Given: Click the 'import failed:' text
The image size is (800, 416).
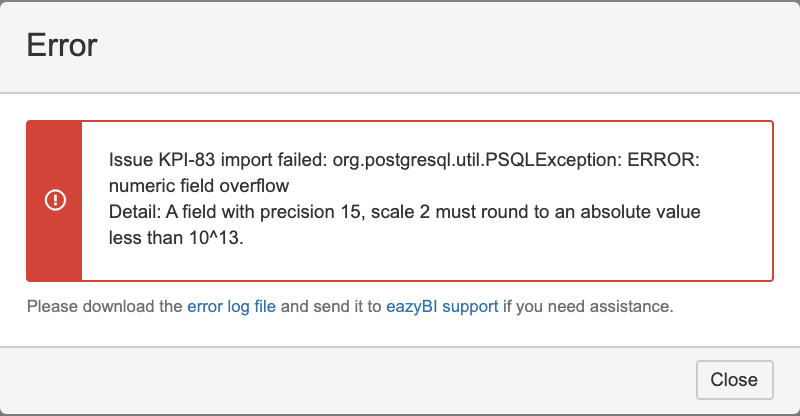Looking at the screenshot, I should pos(274,160).
